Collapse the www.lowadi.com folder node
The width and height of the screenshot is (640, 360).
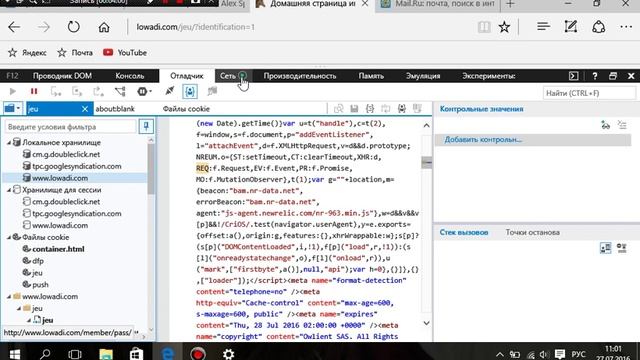coord(9,297)
